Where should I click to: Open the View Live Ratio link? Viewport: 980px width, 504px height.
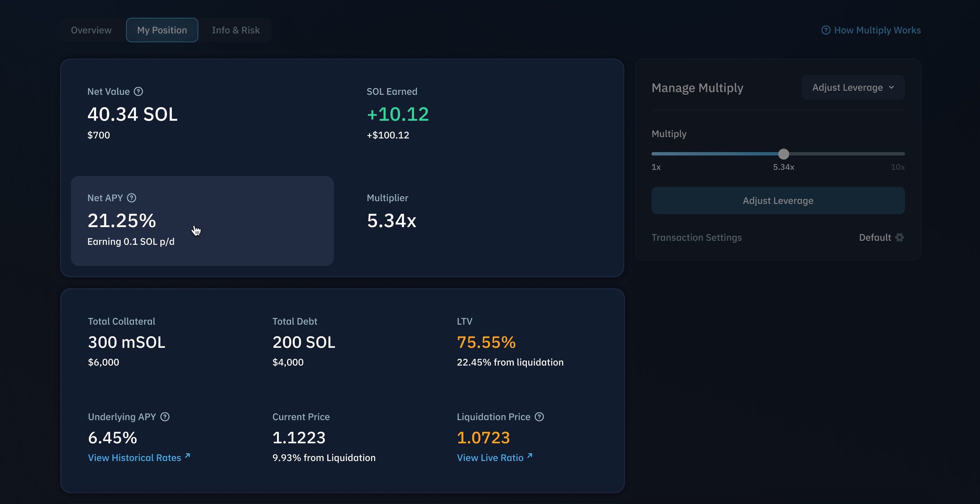pyautogui.click(x=490, y=458)
